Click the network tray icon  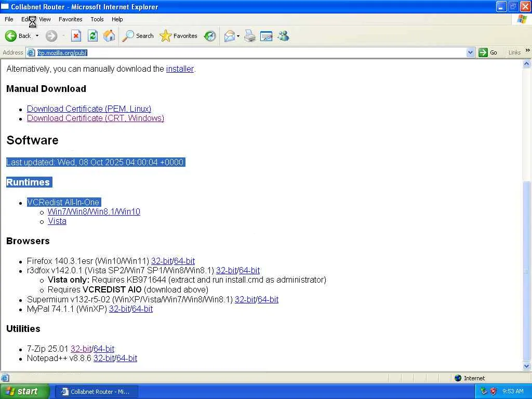pyautogui.click(x=484, y=392)
